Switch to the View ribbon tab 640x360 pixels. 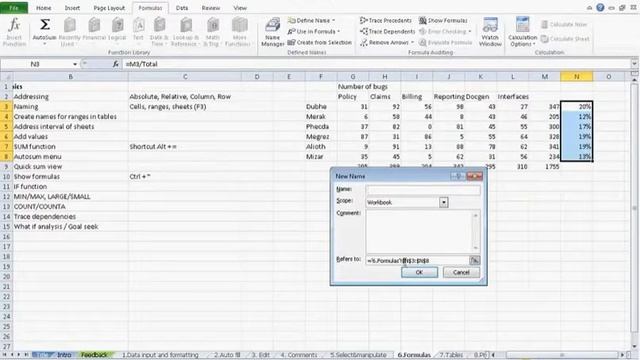240,8
